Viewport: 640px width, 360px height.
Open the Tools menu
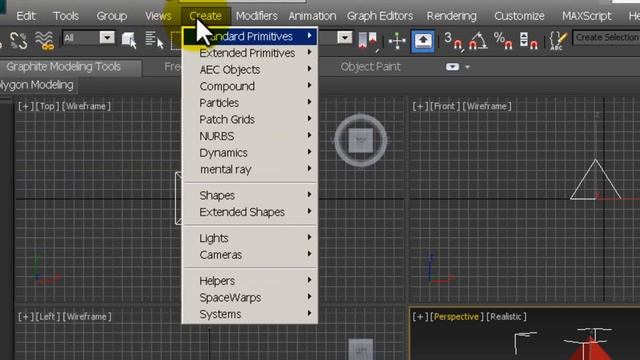tap(66, 16)
